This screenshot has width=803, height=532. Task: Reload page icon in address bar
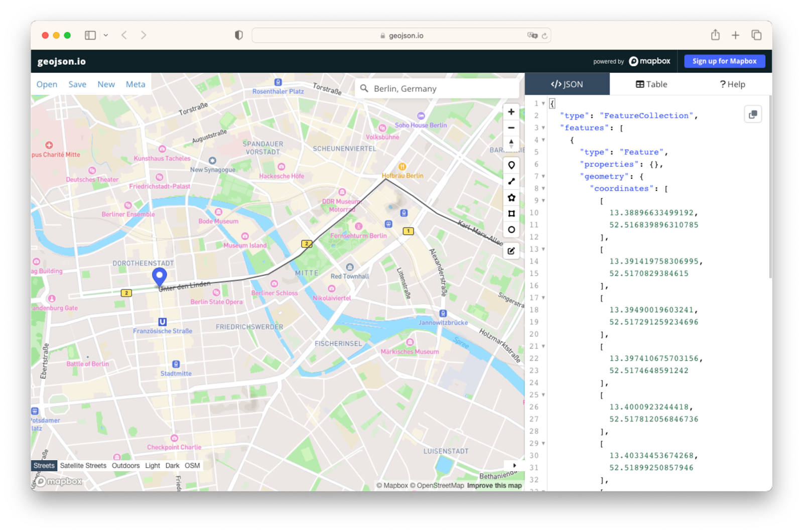545,36
